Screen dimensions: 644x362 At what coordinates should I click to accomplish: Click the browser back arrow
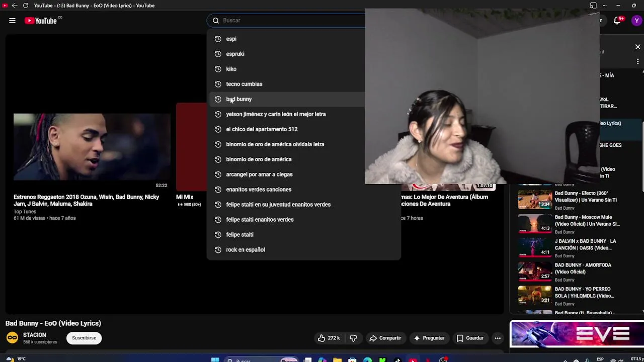coord(15,6)
